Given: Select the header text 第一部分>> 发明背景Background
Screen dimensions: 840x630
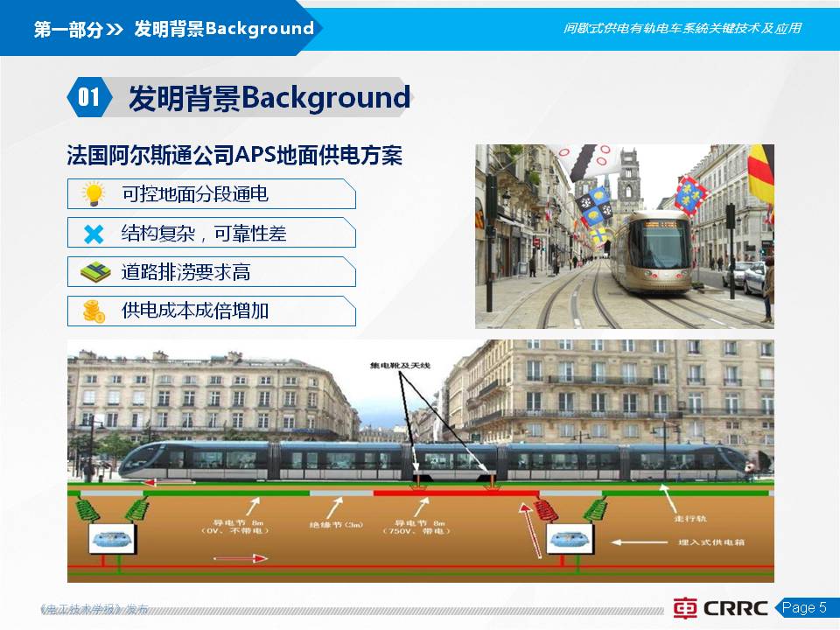Looking at the screenshot, I should tap(174, 28).
